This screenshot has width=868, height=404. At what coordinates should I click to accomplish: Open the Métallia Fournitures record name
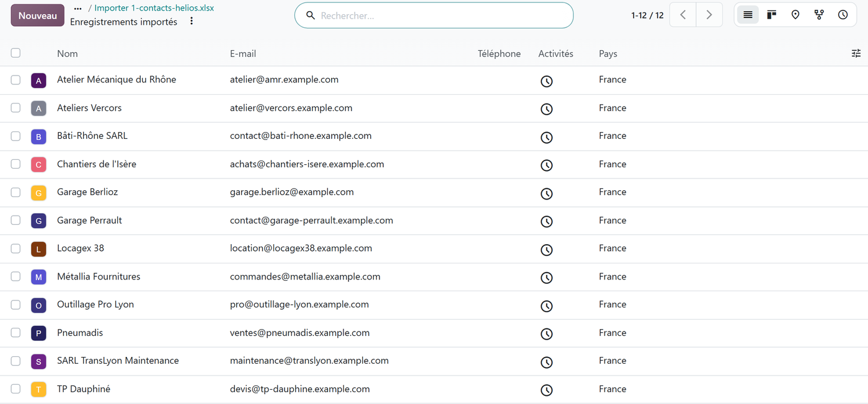pyautogui.click(x=99, y=276)
